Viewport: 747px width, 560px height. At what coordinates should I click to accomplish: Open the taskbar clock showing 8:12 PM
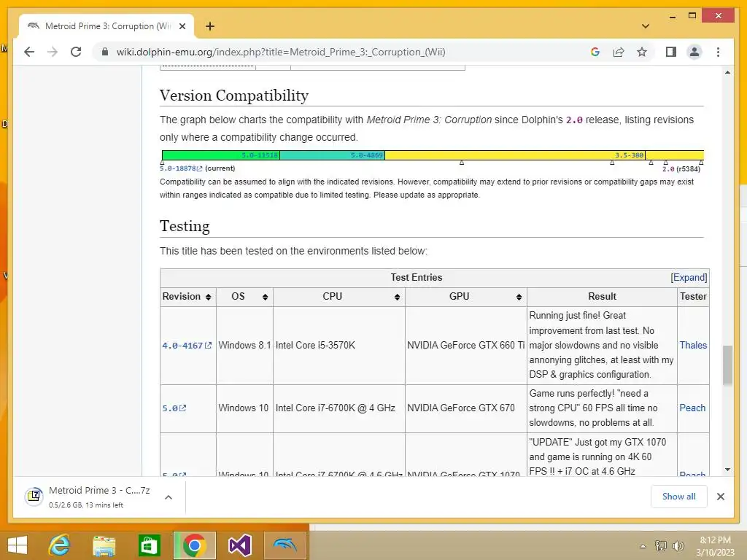715,546
